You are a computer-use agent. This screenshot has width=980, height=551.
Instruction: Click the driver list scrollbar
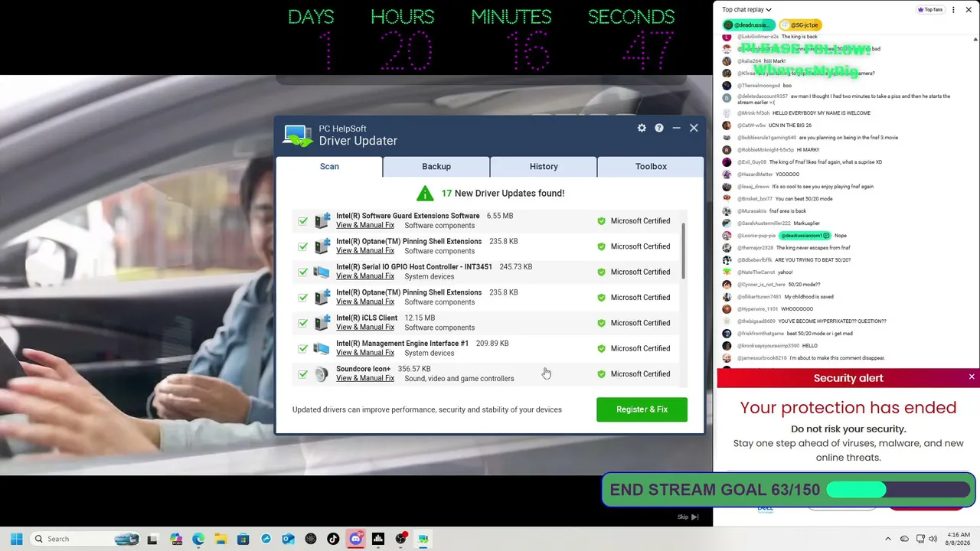coord(684,251)
